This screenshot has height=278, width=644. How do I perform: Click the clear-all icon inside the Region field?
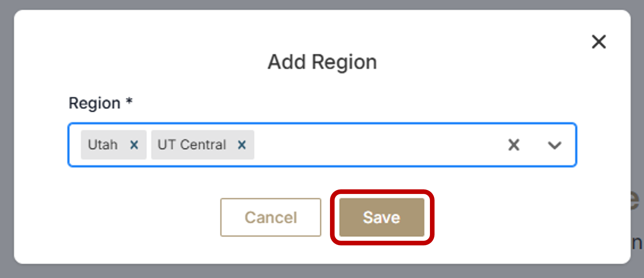tap(513, 145)
